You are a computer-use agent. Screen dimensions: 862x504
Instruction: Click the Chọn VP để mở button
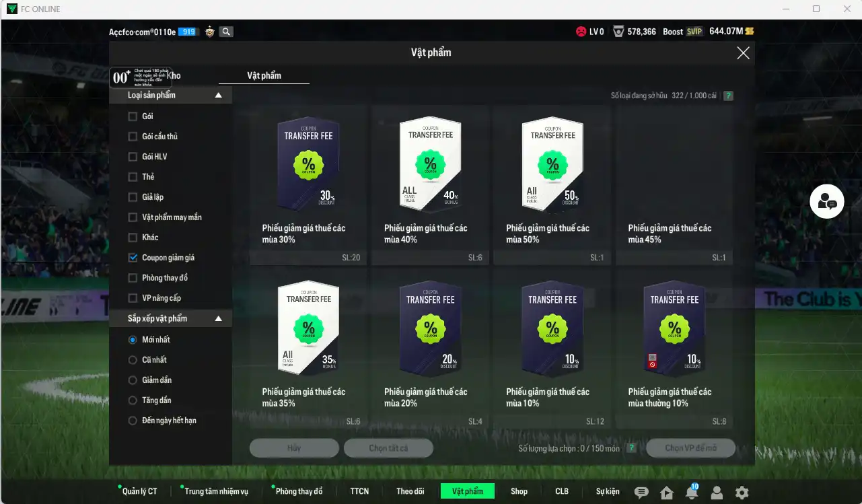point(691,448)
